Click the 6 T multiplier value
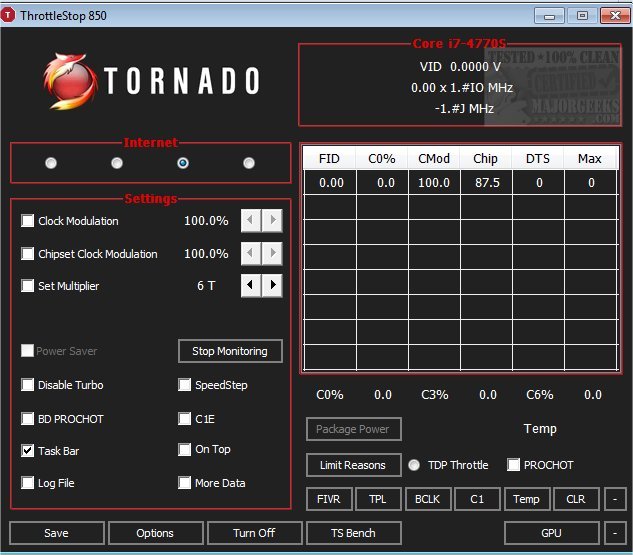633x555 pixels. coord(206,286)
